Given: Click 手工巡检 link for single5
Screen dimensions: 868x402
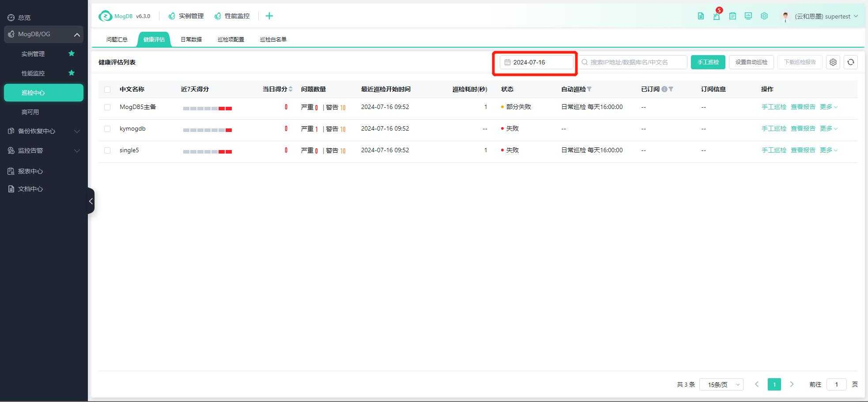Looking at the screenshot, I should [x=774, y=150].
